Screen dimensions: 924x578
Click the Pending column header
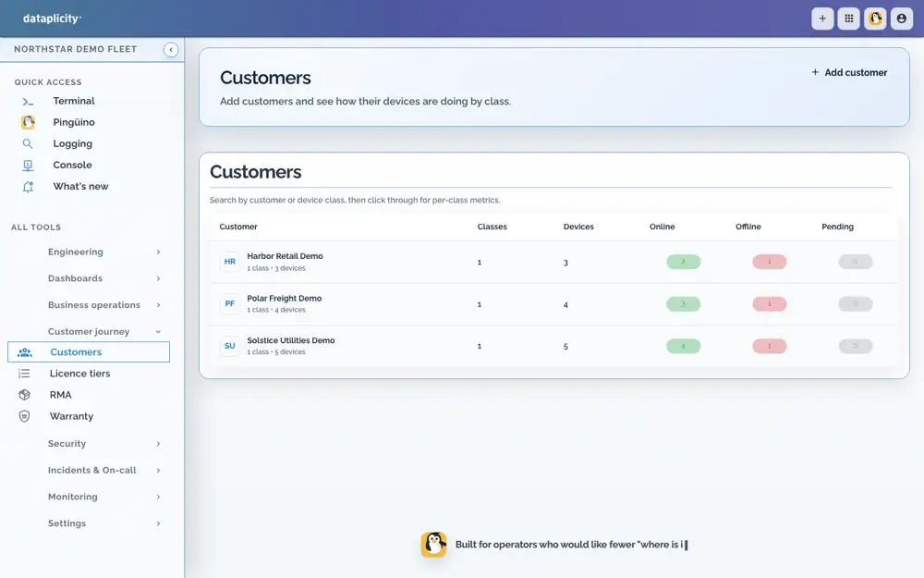[x=837, y=227]
